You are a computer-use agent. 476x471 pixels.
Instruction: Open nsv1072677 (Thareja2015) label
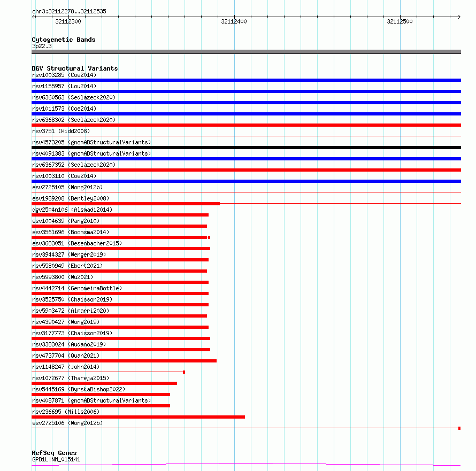tap(71, 378)
